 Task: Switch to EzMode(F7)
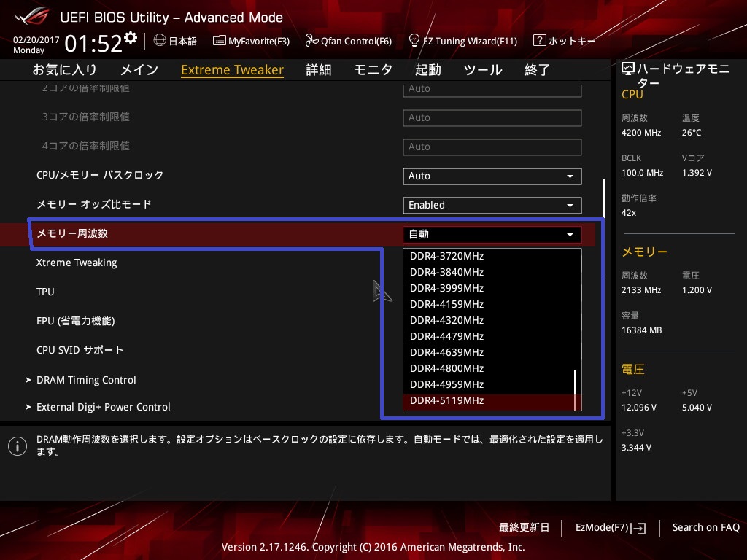click(602, 528)
